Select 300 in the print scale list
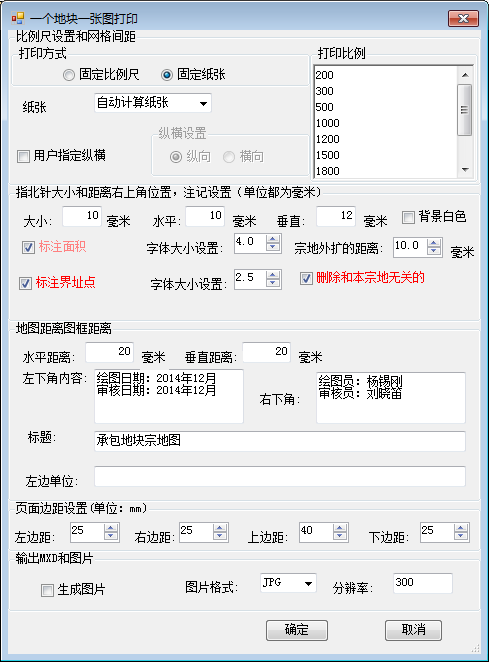The image size is (489, 662). [386, 91]
